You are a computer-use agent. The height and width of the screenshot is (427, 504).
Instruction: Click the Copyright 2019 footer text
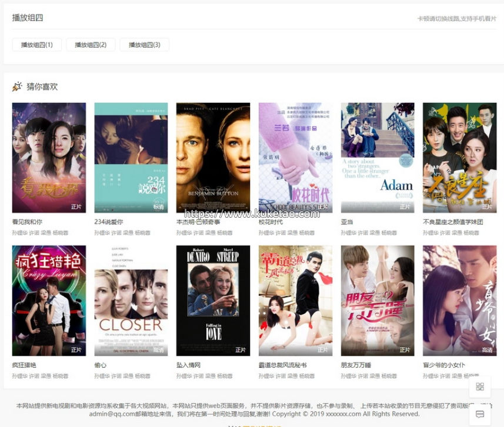tap(346, 414)
